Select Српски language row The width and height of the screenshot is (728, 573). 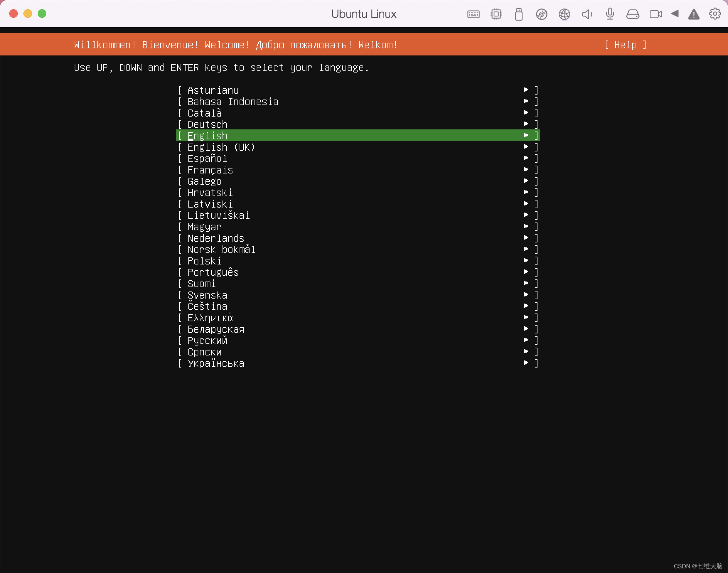tap(358, 352)
